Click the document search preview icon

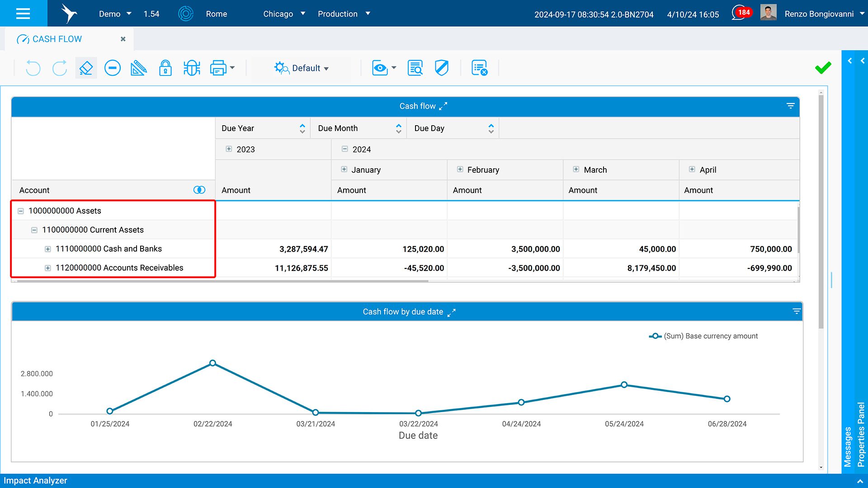(415, 68)
